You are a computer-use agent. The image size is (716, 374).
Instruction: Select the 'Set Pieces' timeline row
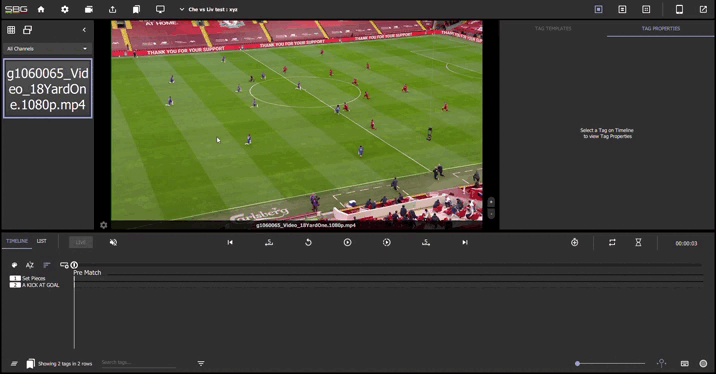click(x=34, y=278)
